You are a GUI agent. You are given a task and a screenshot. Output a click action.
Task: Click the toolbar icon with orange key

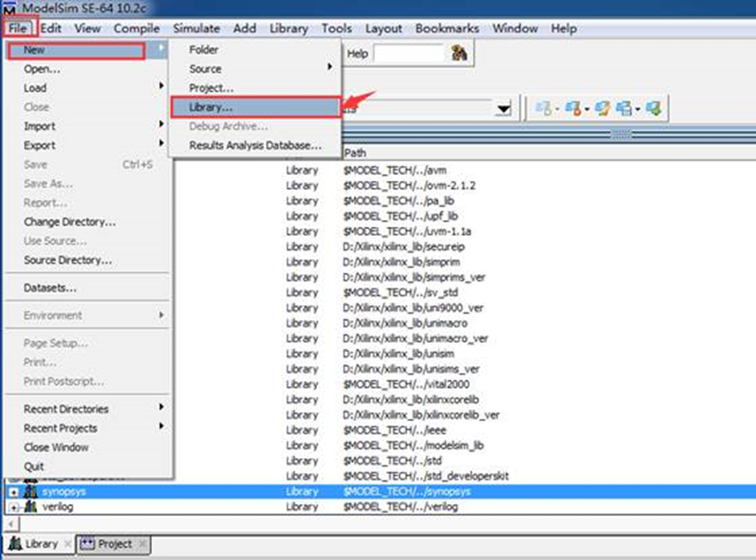pyautogui.click(x=572, y=108)
